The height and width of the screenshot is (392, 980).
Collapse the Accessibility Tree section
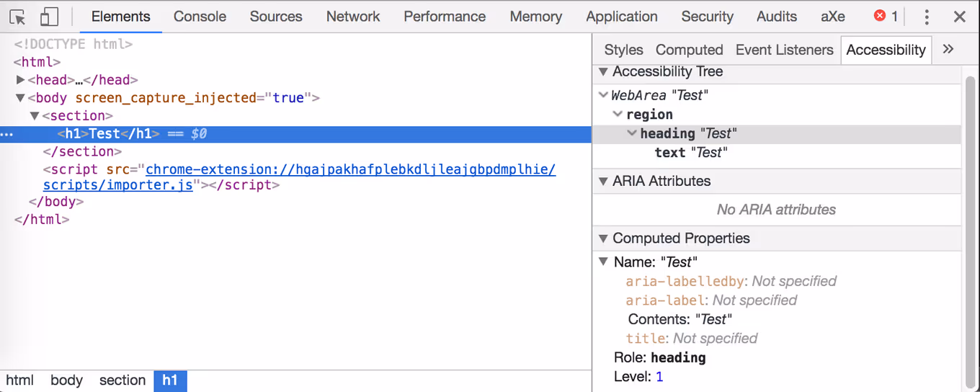coord(603,72)
